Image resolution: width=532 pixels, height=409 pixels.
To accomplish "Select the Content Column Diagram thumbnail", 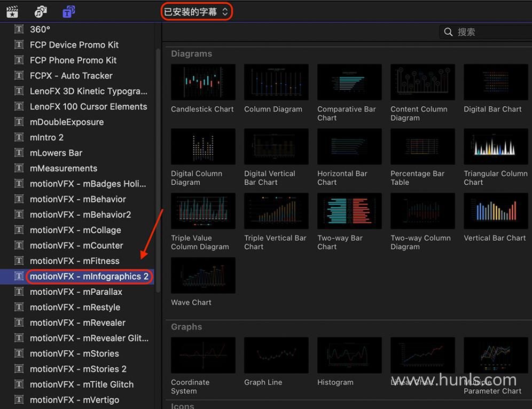I will (423, 82).
